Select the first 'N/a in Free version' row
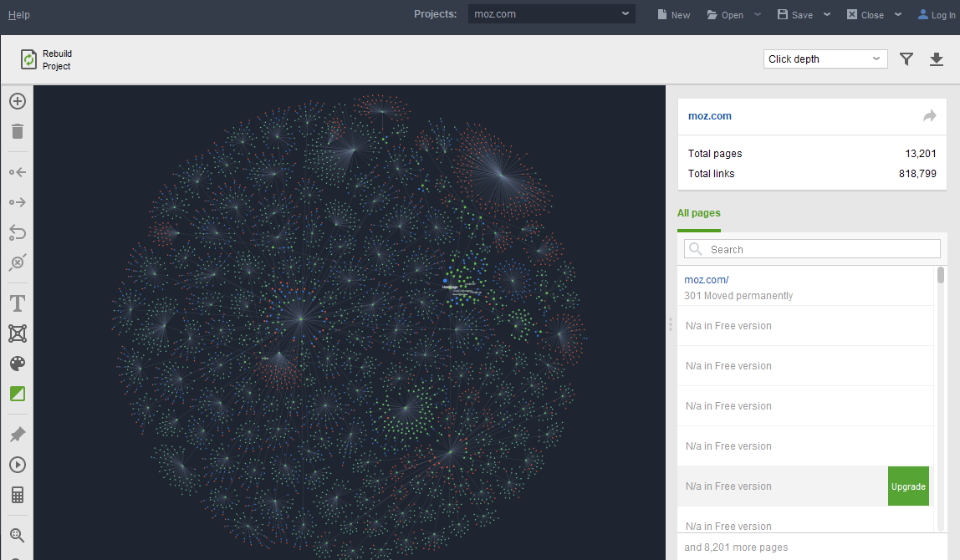Viewport: 960px width, 560px height. (805, 326)
